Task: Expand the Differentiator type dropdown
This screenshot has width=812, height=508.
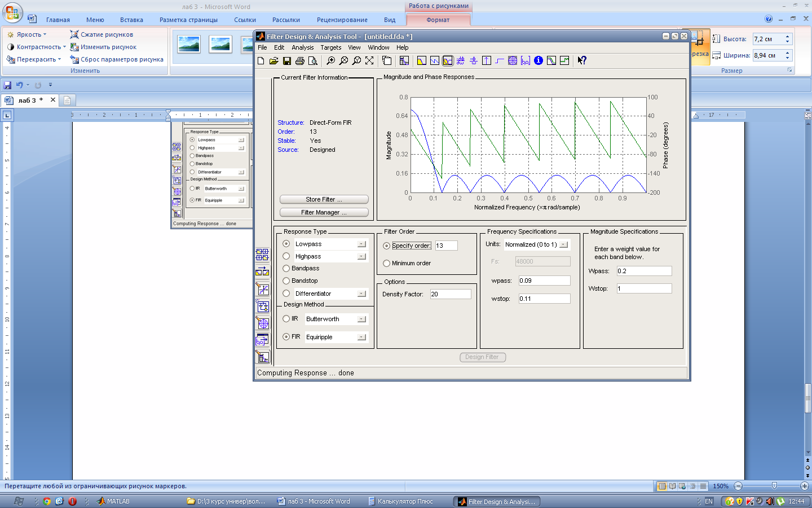Action: [x=361, y=294]
